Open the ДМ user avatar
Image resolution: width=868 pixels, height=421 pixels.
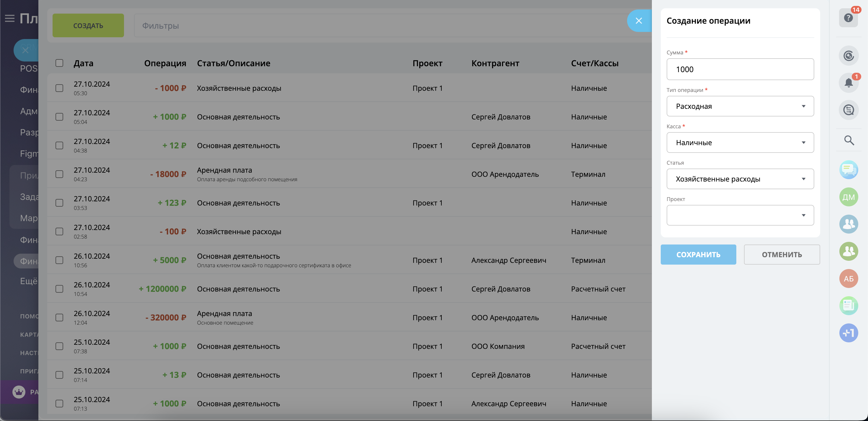pos(849,197)
